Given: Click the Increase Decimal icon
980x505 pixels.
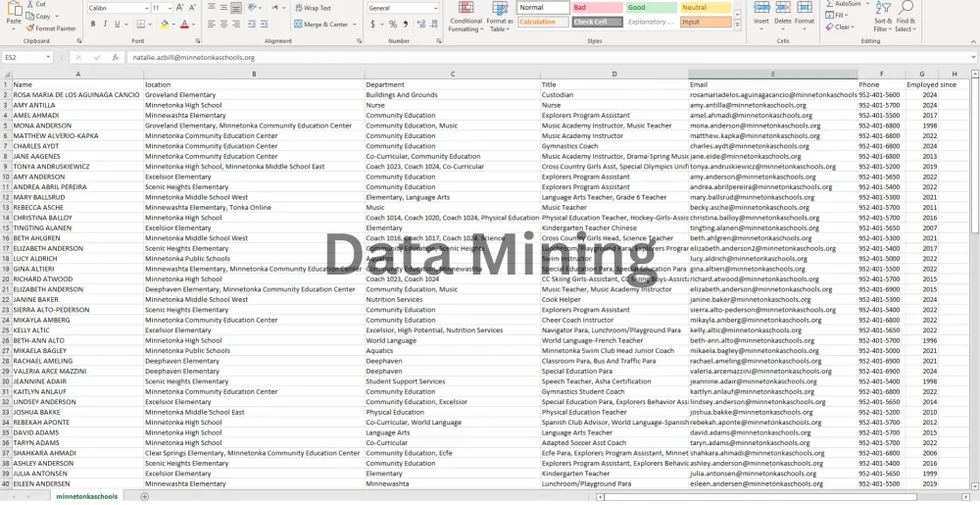Looking at the screenshot, I should 420,25.
